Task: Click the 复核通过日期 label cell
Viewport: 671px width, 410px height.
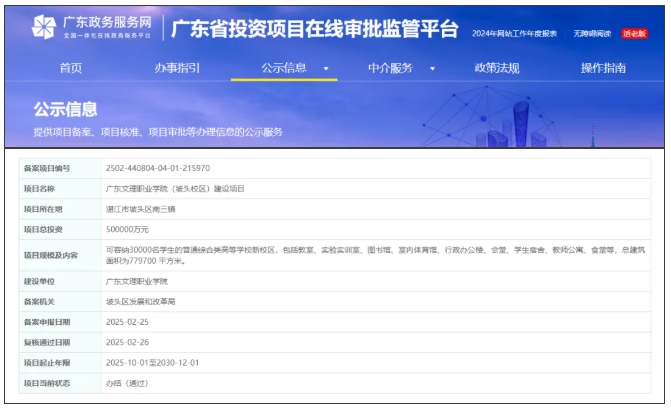Action: pos(60,342)
